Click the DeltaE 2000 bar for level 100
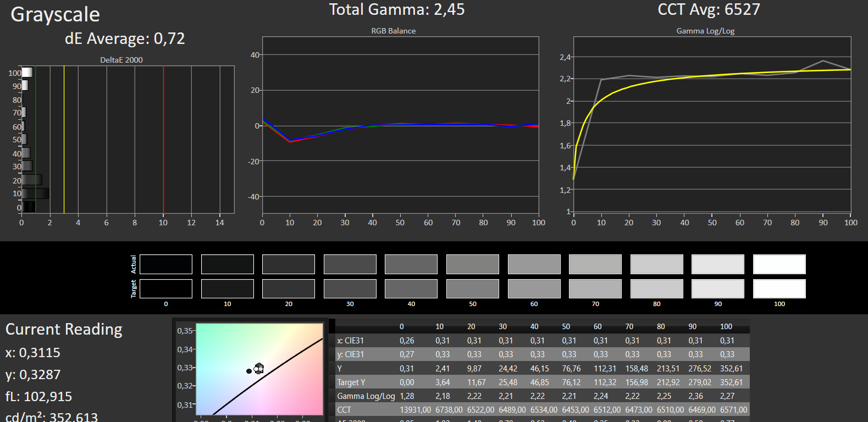Viewport: 868px width, 422px height. 27,73
